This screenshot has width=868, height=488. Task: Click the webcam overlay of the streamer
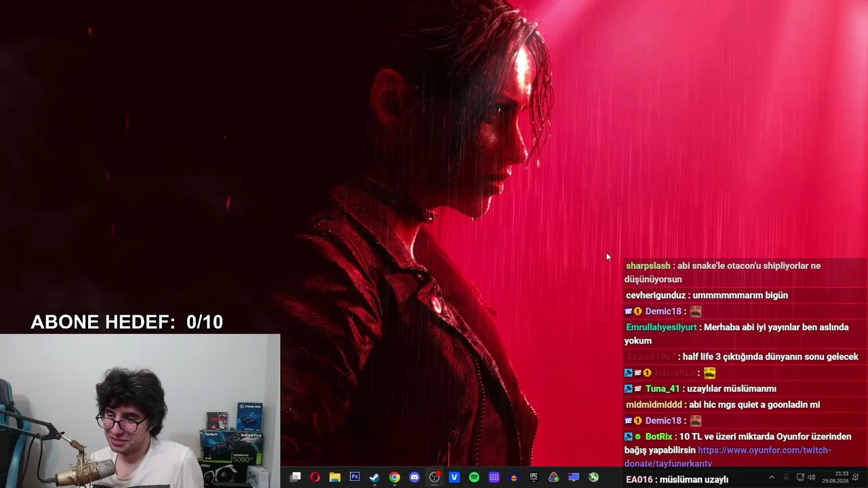coord(140,411)
